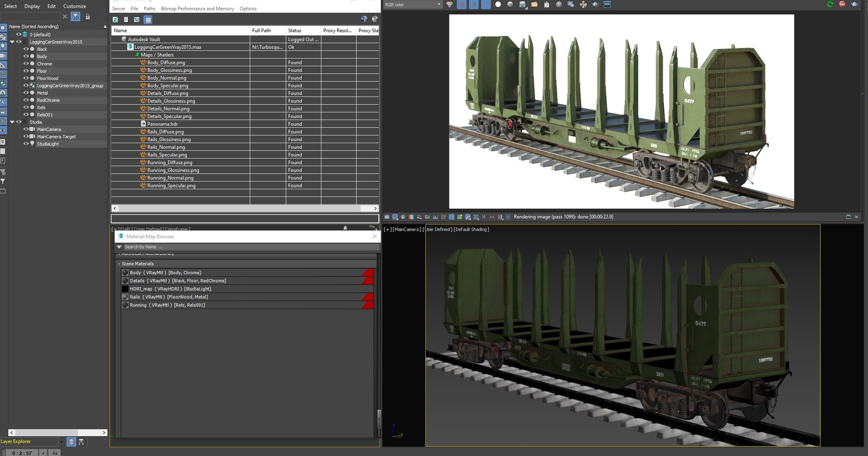Collapse the Scene Materials group
The width and height of the screenshot is (868, 456).
click(x=119, y=264)
